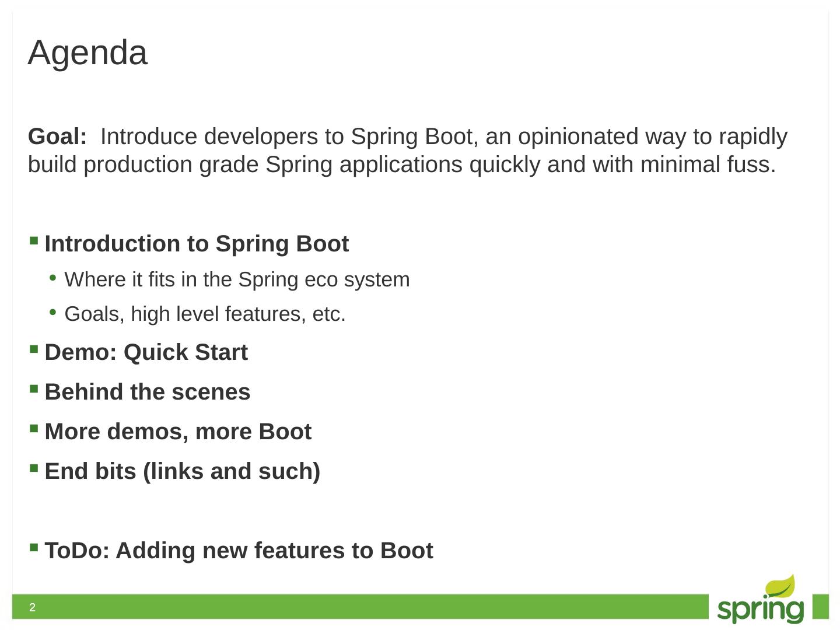Click the square bullet beside More demos, more Boot
The height and width of the screenshot is (630, 840).
(34, 429)
